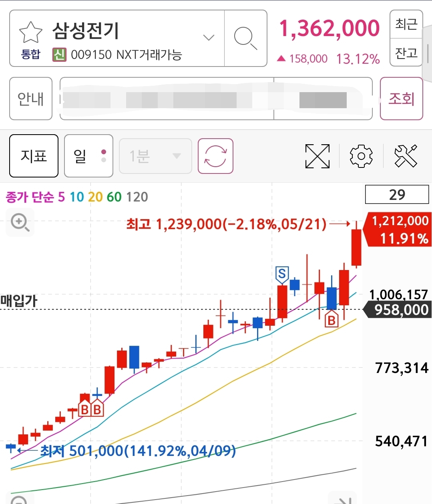Select the 10-day moving average label

coord(77,197)
